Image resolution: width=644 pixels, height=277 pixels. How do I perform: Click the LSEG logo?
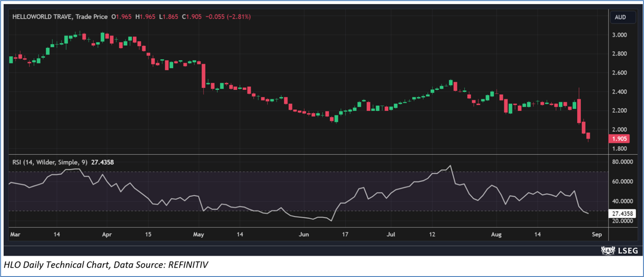(x=619, y=250)
